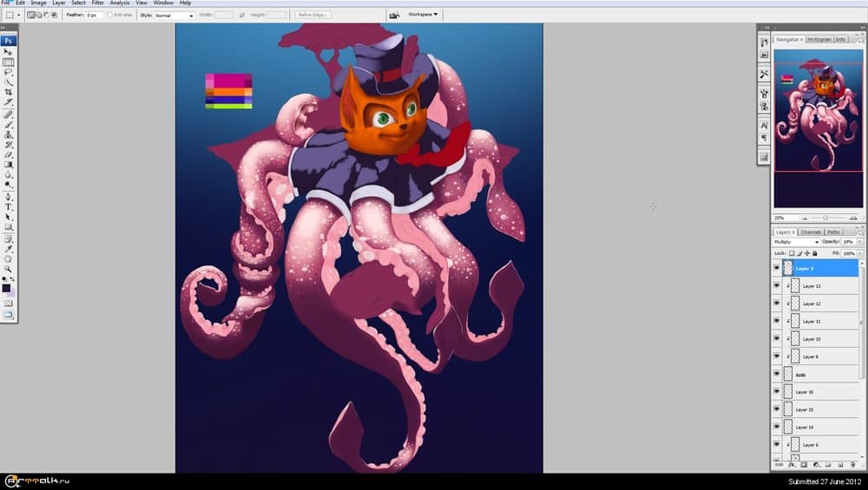
Task: Select the Move tool
Action: [x=9, y=52]
